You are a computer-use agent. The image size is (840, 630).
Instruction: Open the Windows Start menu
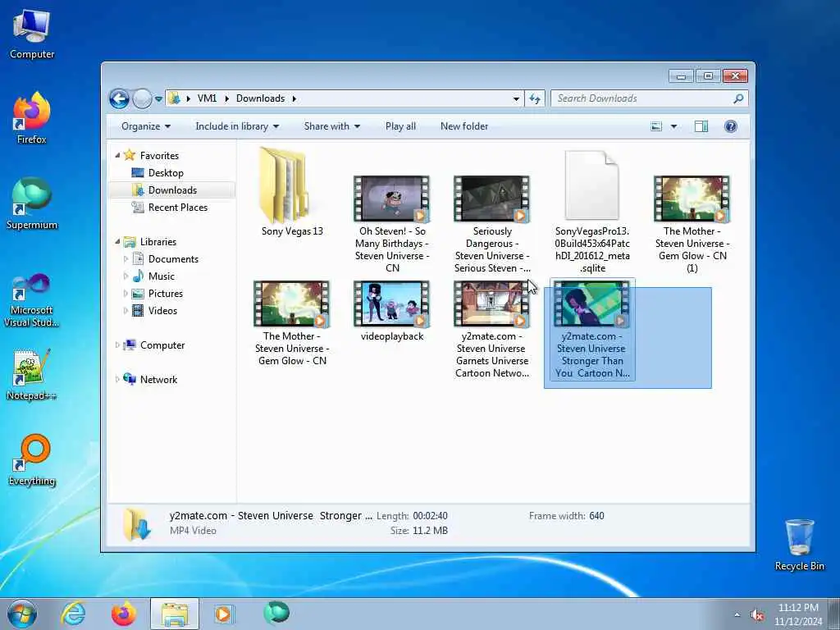click(x=22, y=614)
